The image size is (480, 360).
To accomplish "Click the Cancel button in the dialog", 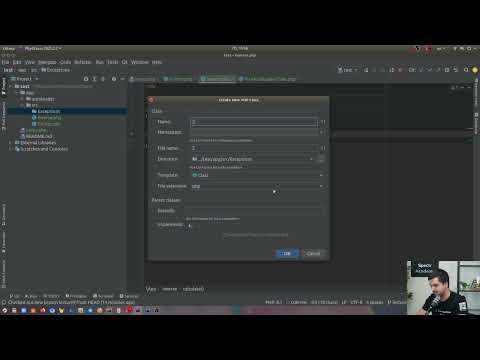I will (x=313, y=254).
